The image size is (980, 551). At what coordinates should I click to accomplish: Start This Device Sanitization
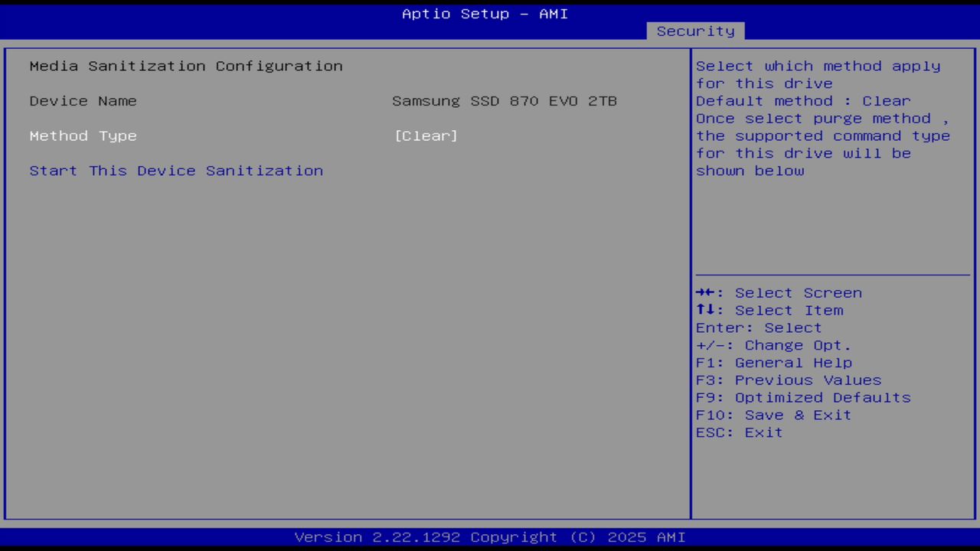[176, 171]
